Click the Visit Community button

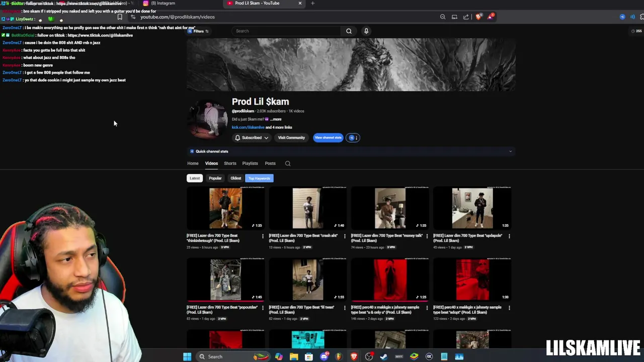click(291, 138)
